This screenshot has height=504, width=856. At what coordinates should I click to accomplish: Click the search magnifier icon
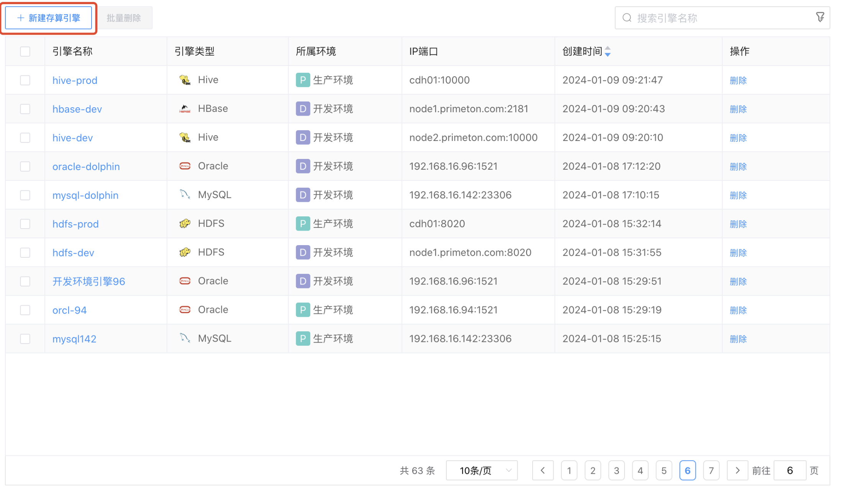point(627,18)
